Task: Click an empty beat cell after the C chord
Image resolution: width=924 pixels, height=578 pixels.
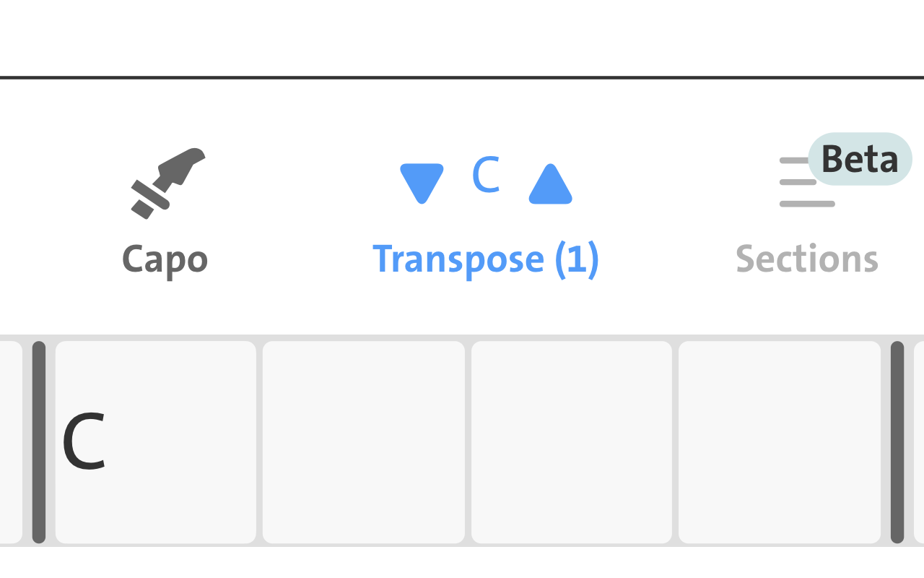Action: pyautogui.click(x=363, y=441)
